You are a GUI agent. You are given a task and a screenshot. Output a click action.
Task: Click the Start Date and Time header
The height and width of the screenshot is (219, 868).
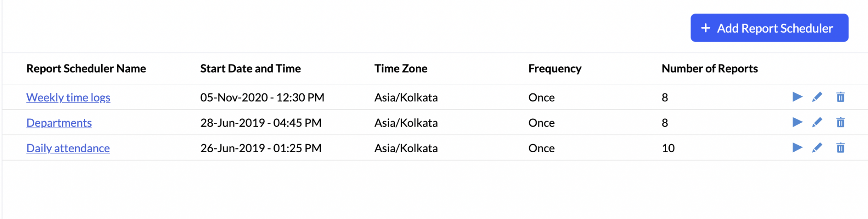(x=250, y=69)
